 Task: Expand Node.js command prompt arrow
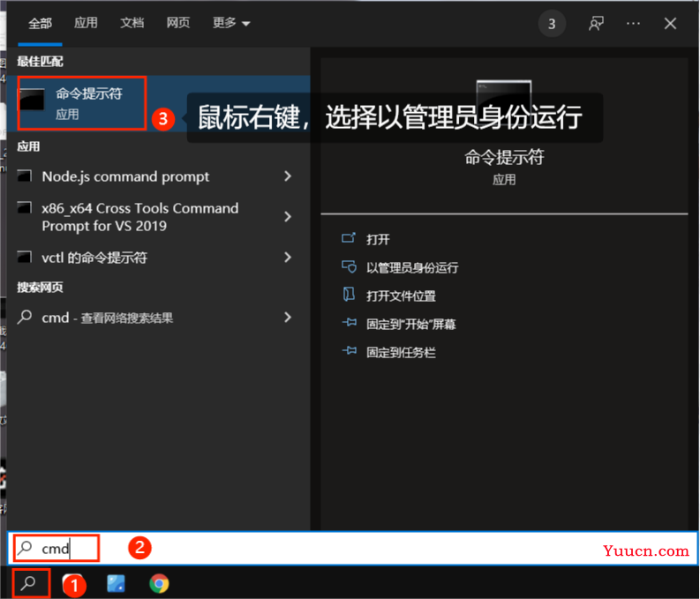point(288,176)
